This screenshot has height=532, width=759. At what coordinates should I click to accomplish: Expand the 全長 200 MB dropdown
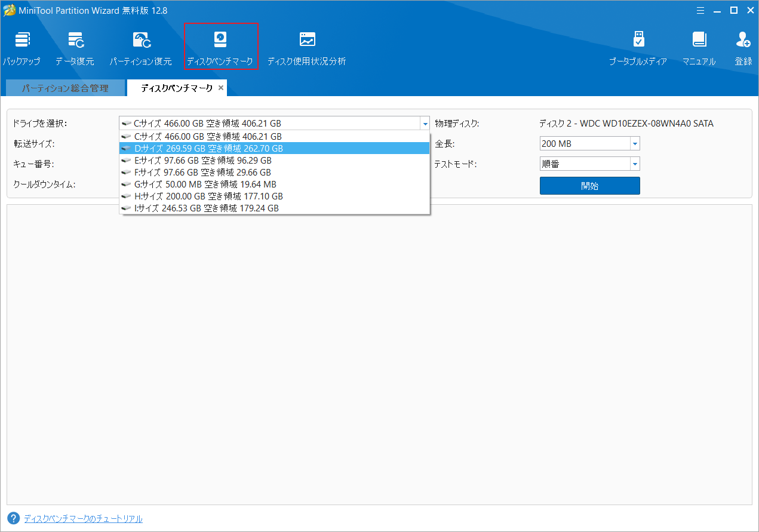(635, 144)
